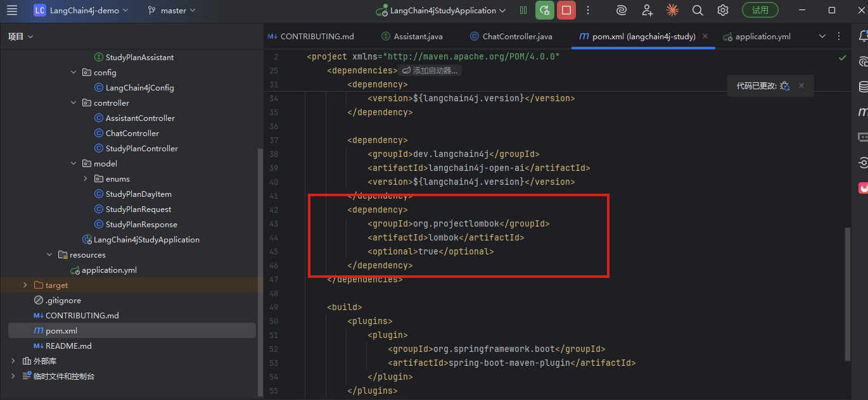Select StudyPlanDayItem class
Viewport: 868px width, 400px height.
(x=138, y=194)
